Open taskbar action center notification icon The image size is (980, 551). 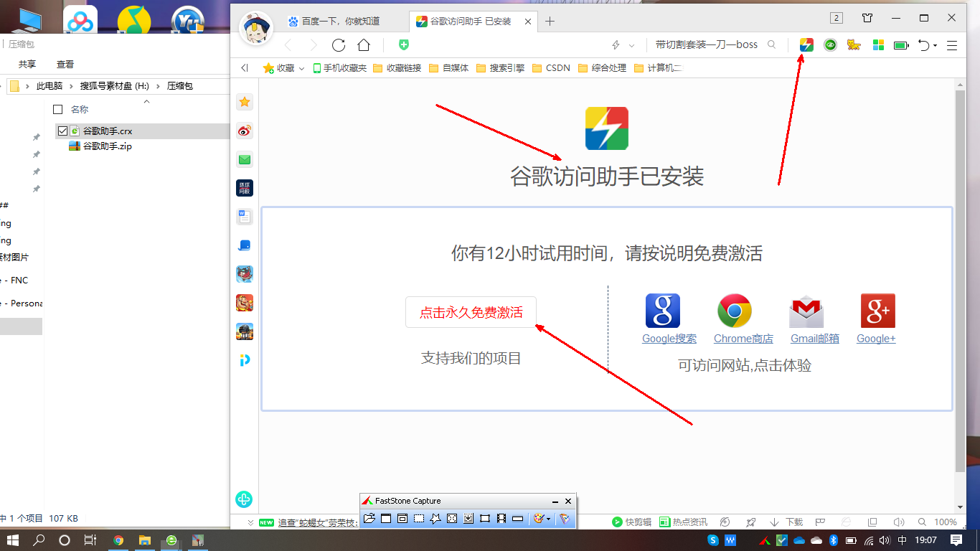pos(956,540)
